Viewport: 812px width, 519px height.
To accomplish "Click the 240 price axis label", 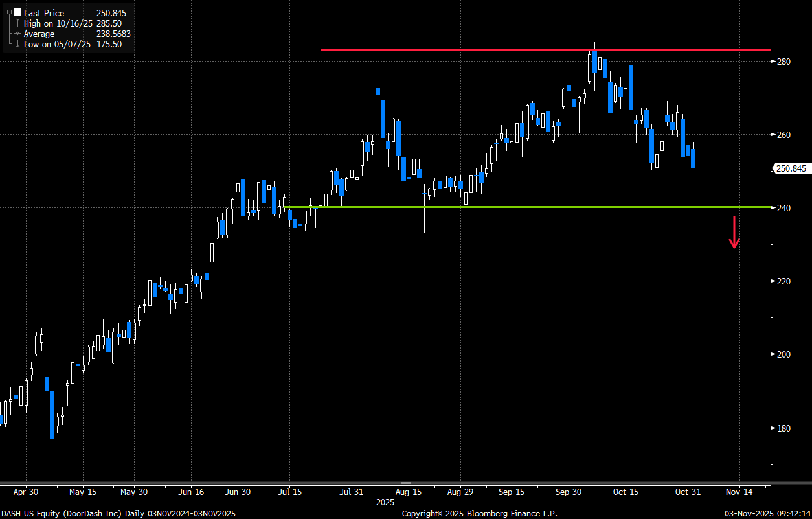I will pyautogui.click(x=784, y=208).
